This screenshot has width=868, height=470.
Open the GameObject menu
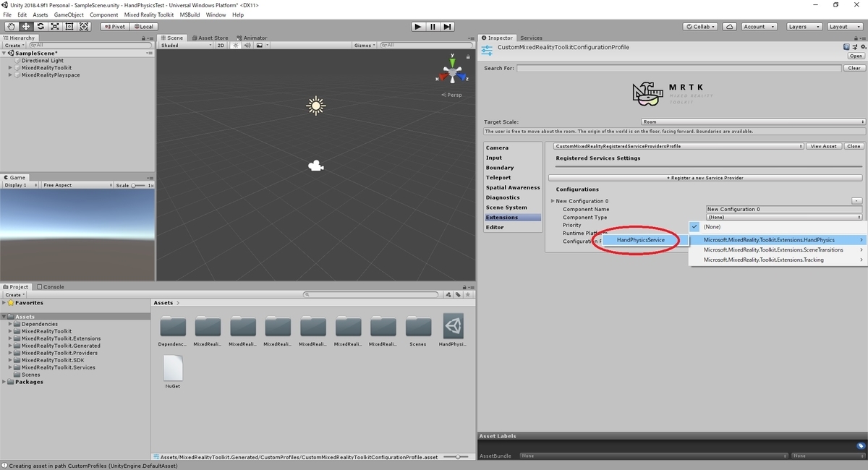click(69, 14)
